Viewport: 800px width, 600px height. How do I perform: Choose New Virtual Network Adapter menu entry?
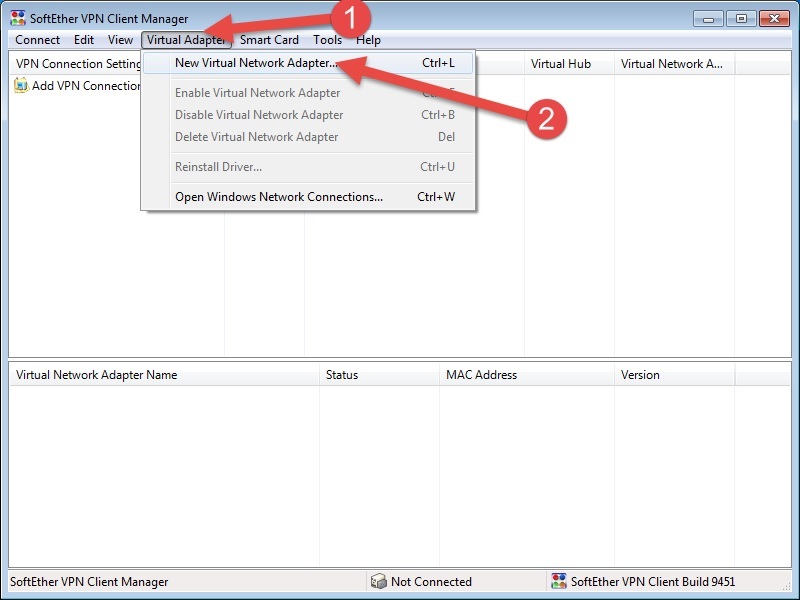[308, 63]
